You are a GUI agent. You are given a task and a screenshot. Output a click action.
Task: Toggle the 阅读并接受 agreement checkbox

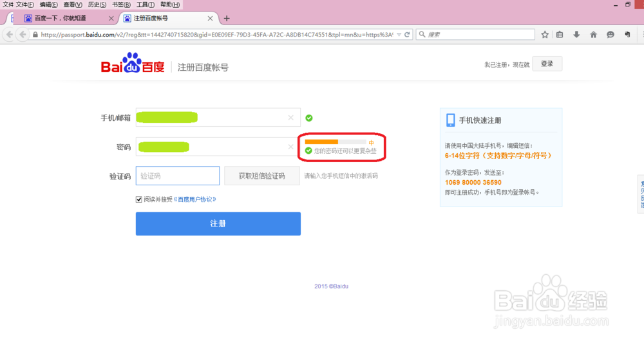point(139,199)
